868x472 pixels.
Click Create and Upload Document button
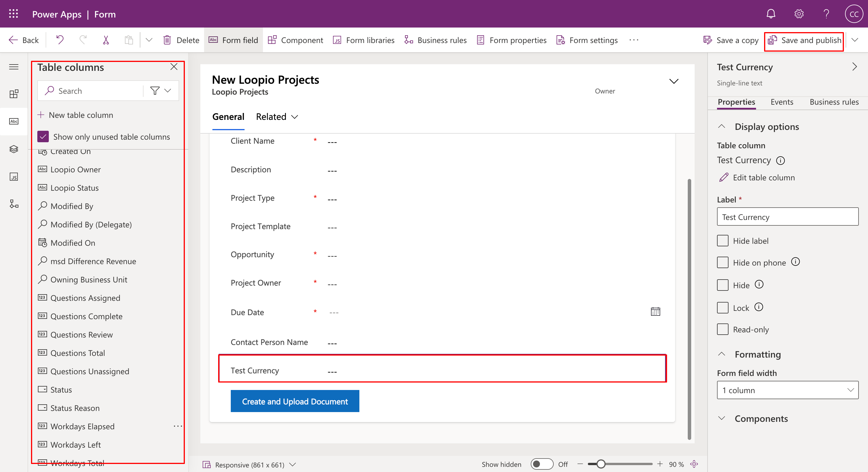point(295,401)
